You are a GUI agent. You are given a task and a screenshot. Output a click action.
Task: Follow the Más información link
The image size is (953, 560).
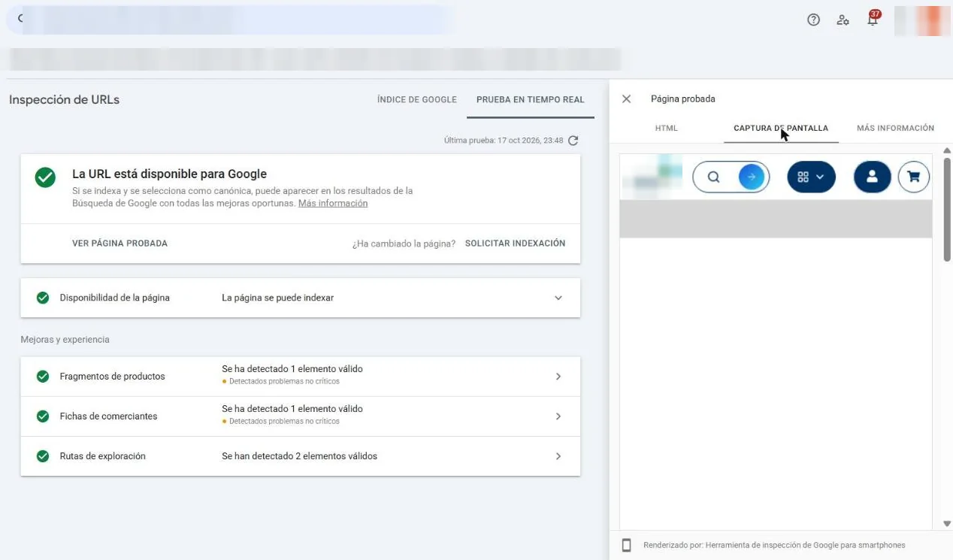coord(333,204)
